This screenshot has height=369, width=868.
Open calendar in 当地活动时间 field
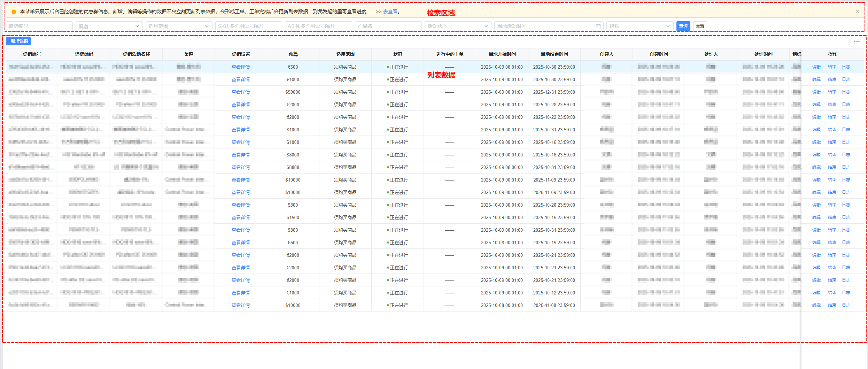coord(598,26)
